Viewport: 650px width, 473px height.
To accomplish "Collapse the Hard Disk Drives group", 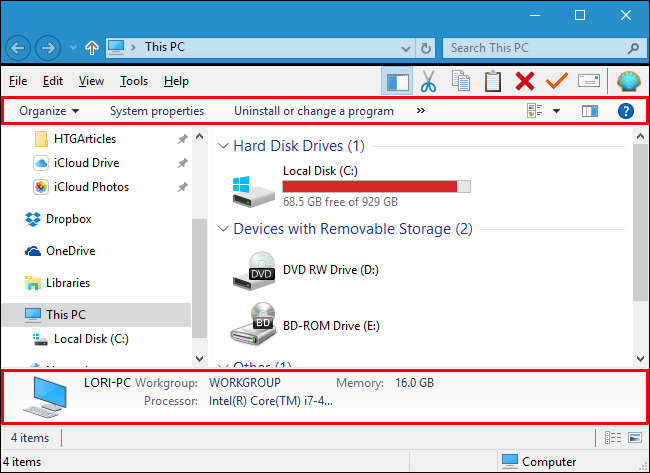I will (223, 146).
